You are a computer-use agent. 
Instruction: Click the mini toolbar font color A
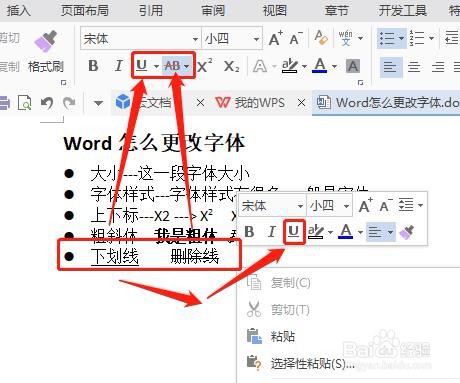coord(346,231)
